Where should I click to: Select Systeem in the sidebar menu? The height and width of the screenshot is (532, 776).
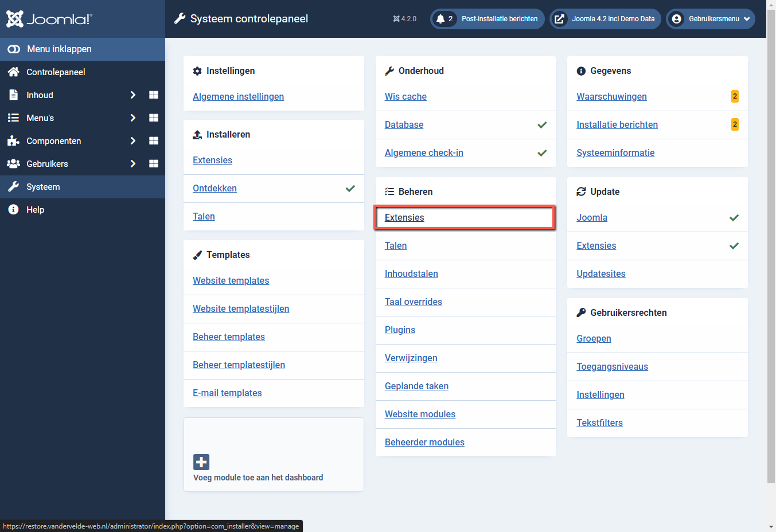43,186
